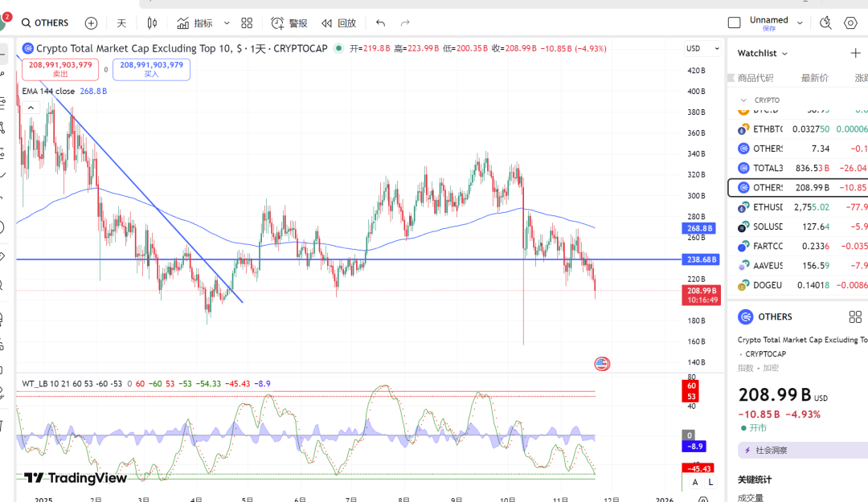Create a 警报 alert
This screenshot has height=502, width=868.
coord(289,23)
